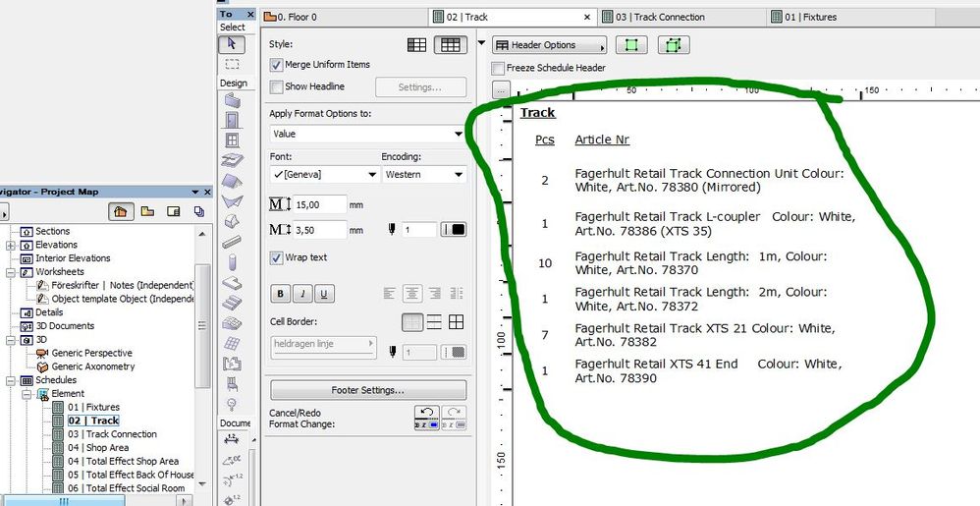Select horizontal-lines cell border option
The image size is (980, 506).
click(434, 322)
